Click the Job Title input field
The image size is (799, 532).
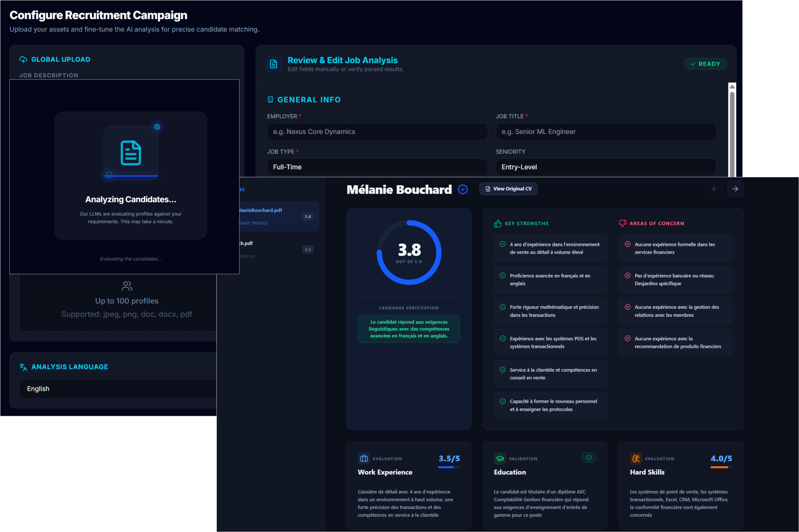coord(606,132)
